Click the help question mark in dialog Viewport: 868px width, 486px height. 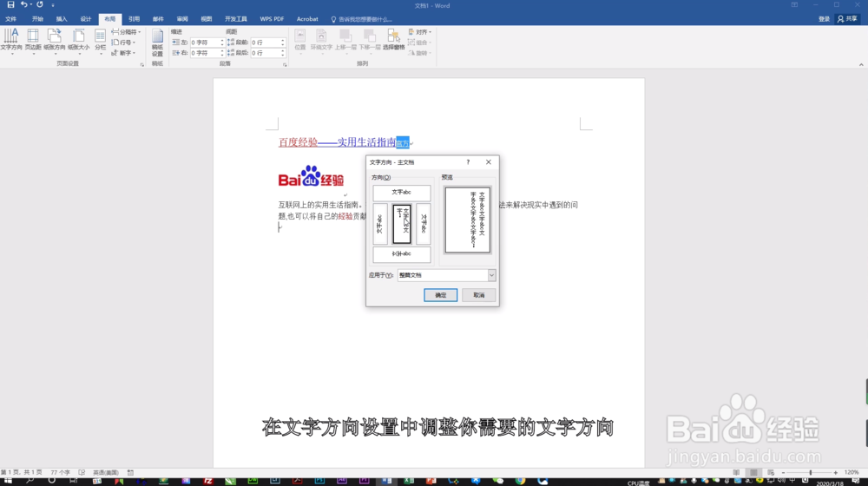[468, 162]
